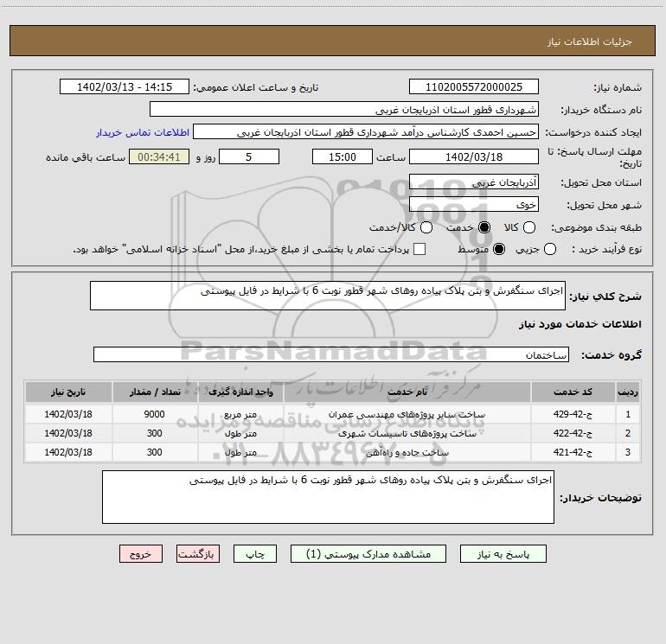Click the متر مربع unit cell

[x=240, y=414]
